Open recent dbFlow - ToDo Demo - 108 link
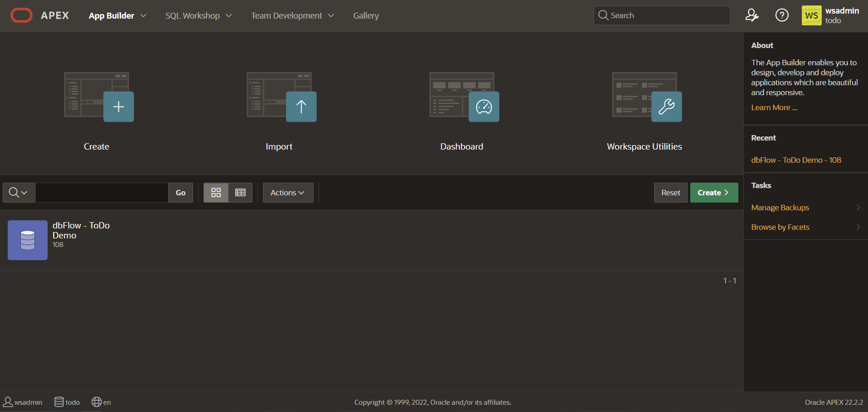 click(796, 160)
